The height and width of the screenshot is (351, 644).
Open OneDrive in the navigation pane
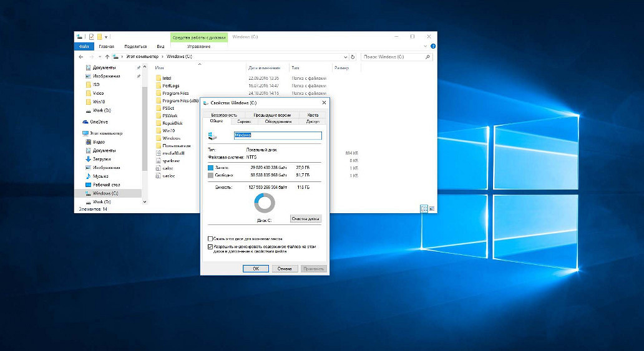tap(98, 122)
